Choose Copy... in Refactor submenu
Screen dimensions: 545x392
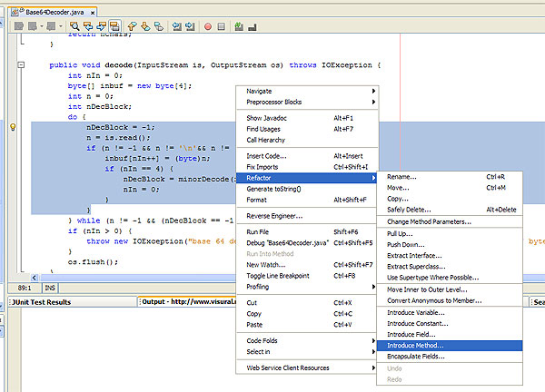point(450,199)
